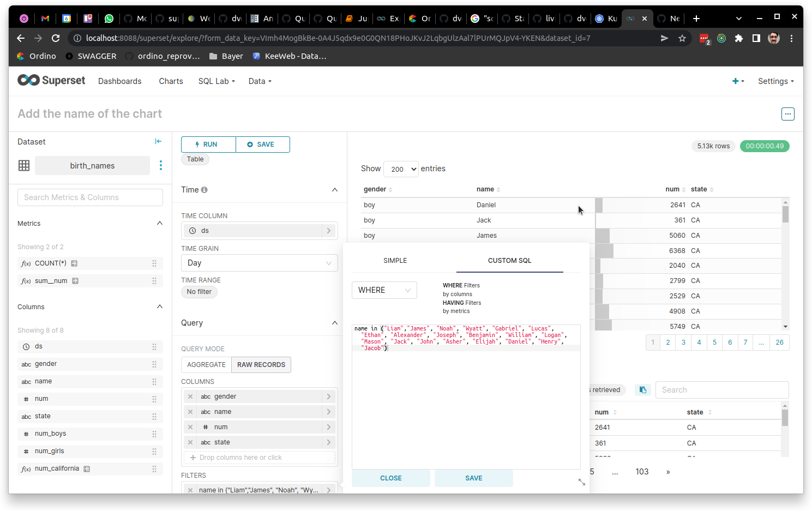812x511 pixels.
Task: Open the Chrome three-dot menu
Action: pyautogui.click(x=791, y=38)
